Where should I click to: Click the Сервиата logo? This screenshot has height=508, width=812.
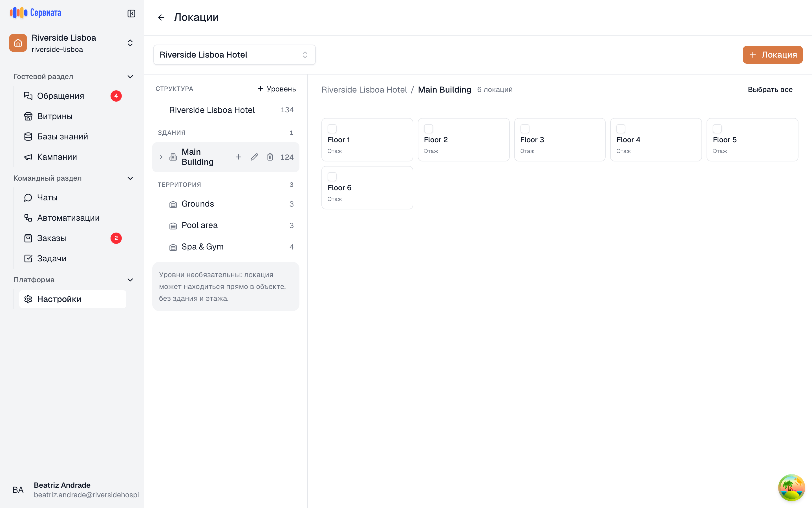pyautogui.click(x=36, y=13)
